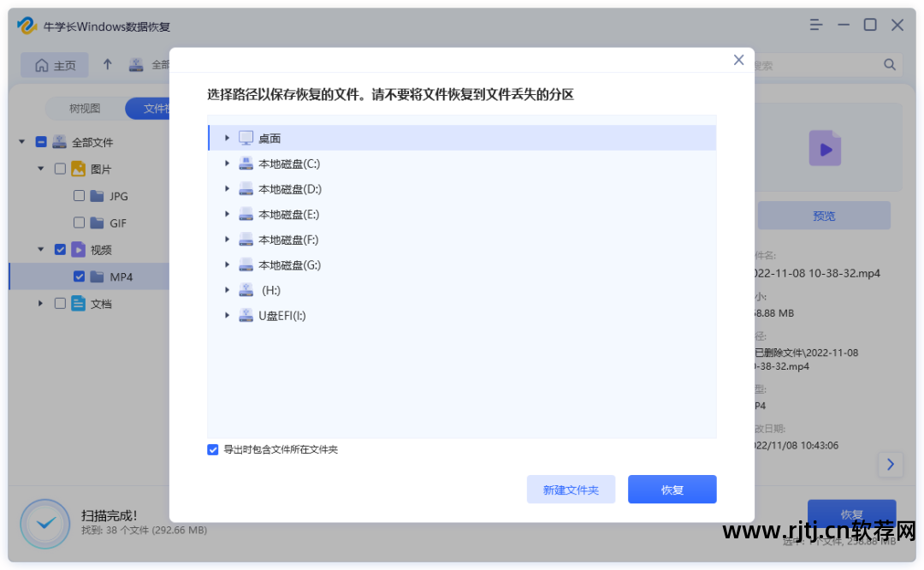This screenshot has height=570, width=924.
Task: Expand the 本地磁盘(E:) node
Action: pyautogui.click(x=227, y=214)
